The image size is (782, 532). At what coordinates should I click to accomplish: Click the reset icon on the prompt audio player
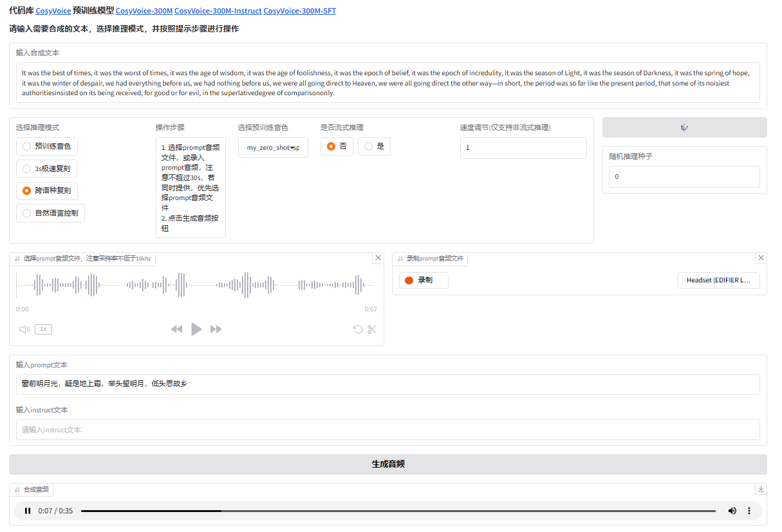[x=358, y=329]
